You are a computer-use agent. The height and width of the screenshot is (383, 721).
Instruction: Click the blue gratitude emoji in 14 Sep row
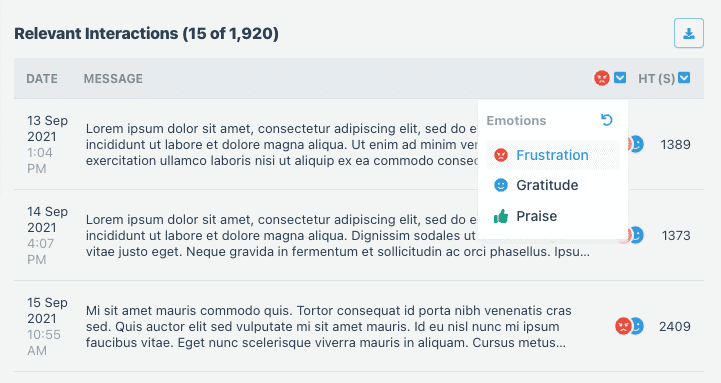pyautogui.click(x=638, y=235)
